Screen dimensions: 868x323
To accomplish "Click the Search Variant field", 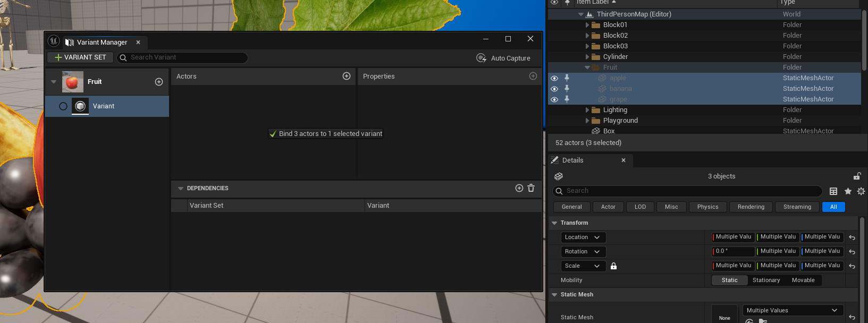I will coord(182,57).
